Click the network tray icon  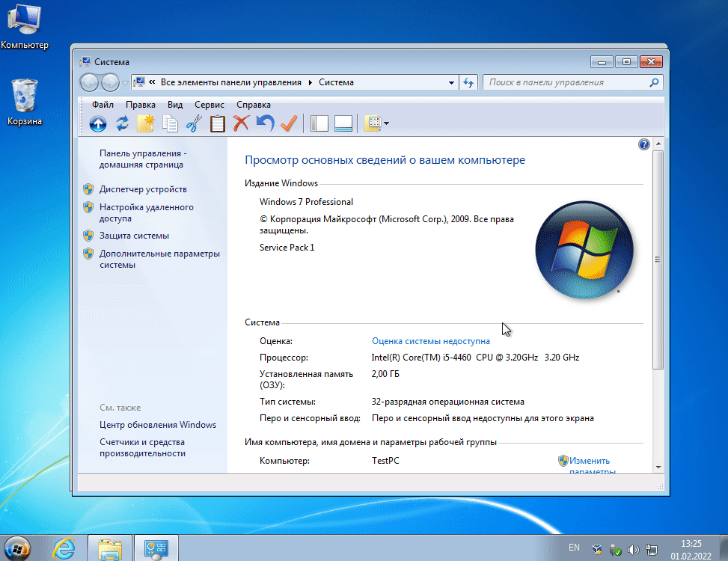(652, 550)
